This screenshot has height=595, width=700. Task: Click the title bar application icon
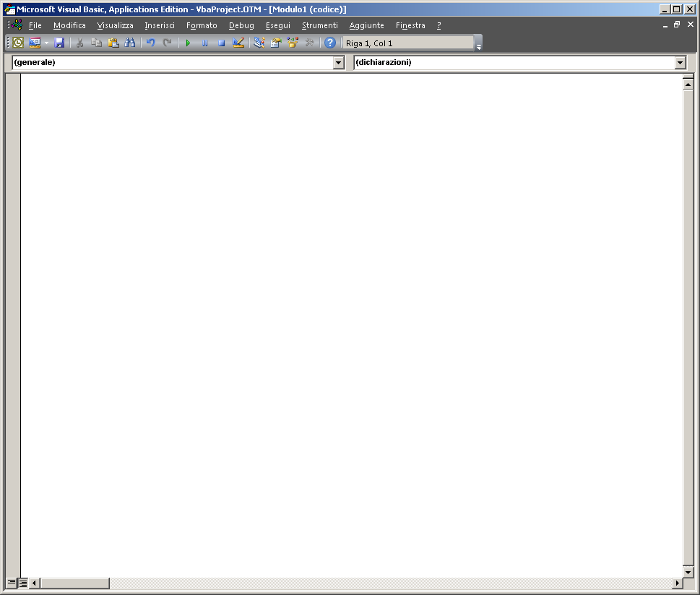pyautogui.click(x=10, y=9)
